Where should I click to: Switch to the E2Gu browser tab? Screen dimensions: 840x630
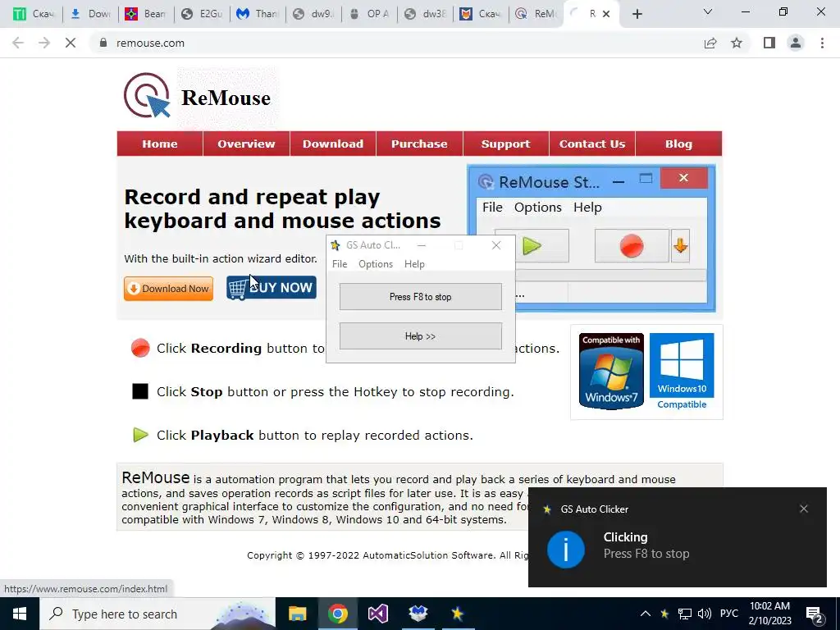tap(202, 14)
